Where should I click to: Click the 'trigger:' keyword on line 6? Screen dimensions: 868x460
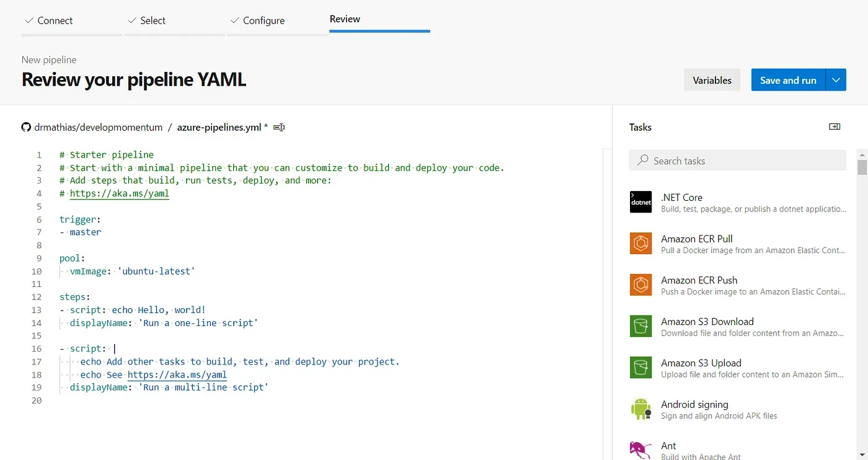click(80, 219)
